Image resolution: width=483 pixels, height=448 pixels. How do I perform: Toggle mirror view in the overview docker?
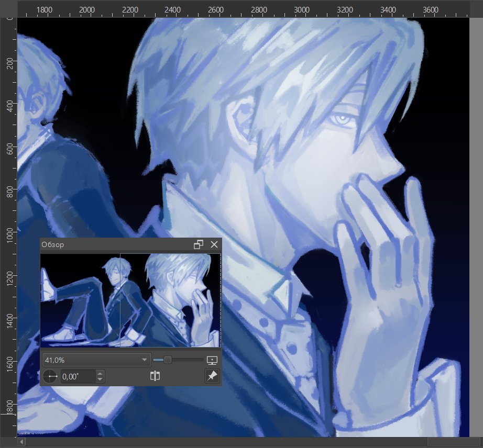pyautogui.click(x=155, y=376)
